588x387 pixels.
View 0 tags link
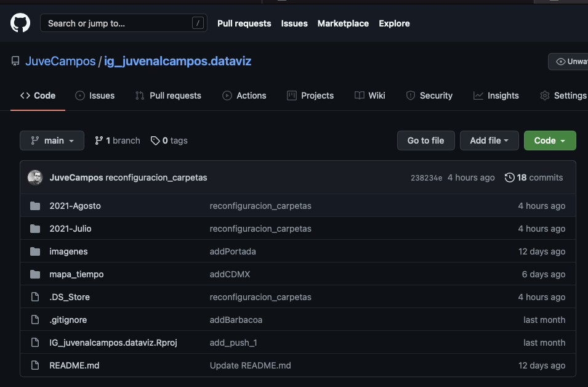tap(169, 141)
